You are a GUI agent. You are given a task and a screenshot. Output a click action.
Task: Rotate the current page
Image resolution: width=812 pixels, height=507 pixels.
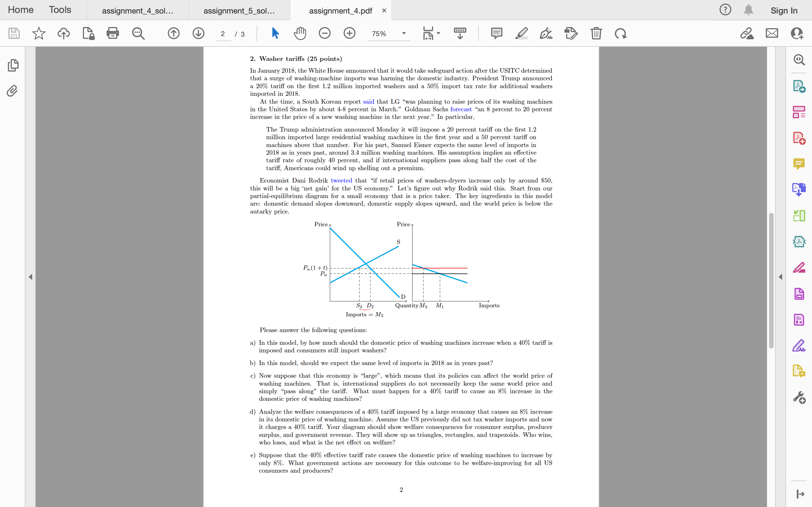click(620, 33)
